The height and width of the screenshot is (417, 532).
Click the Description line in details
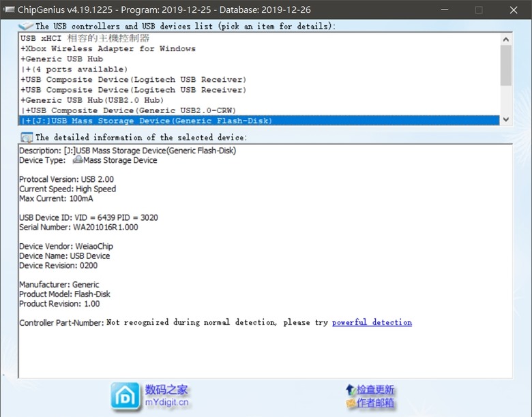(128, 151)
